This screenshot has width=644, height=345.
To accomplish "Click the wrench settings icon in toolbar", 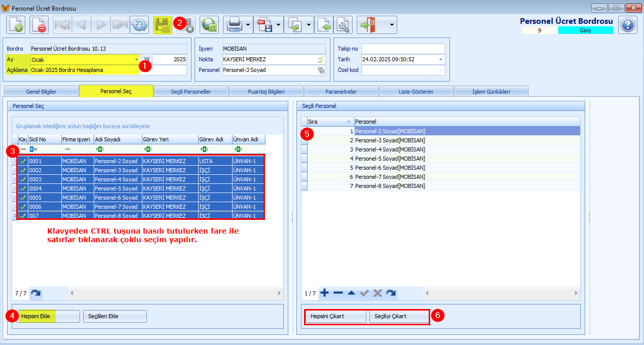I will [344, 25].
